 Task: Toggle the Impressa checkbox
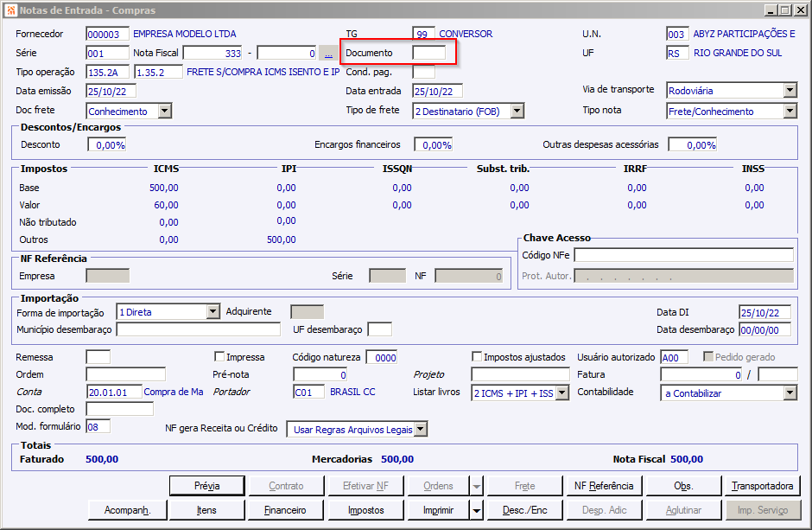tap(219, 357)
